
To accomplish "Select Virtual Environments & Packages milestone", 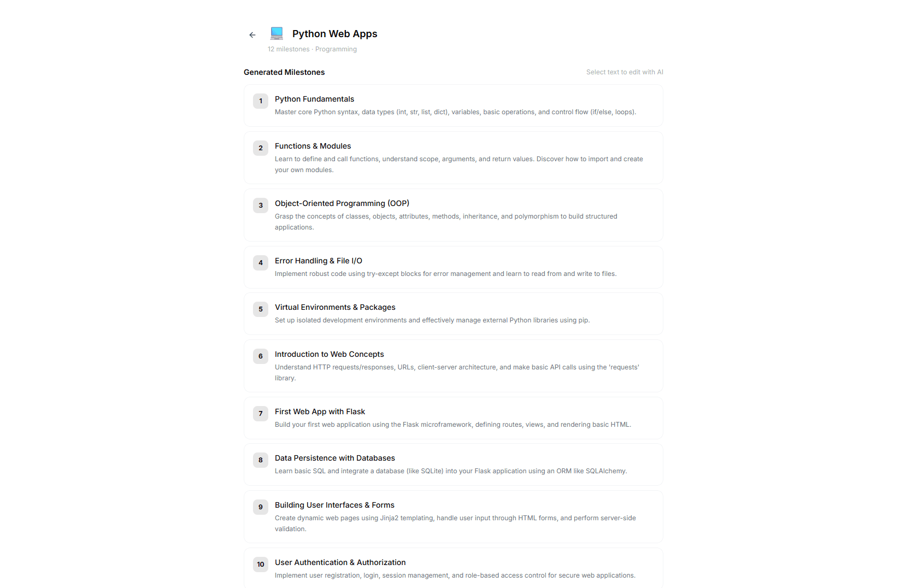I will click(335, 307).
